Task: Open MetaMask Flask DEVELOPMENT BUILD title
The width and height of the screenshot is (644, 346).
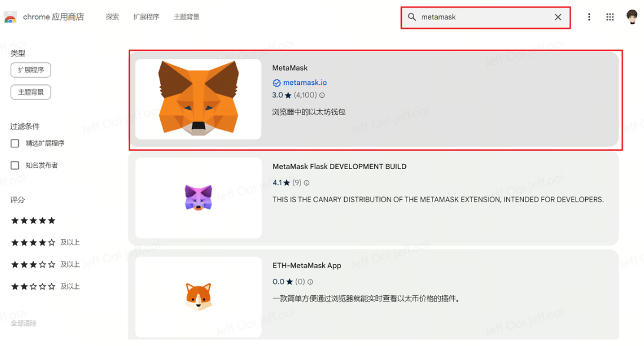Action: [x=339, y=166]
